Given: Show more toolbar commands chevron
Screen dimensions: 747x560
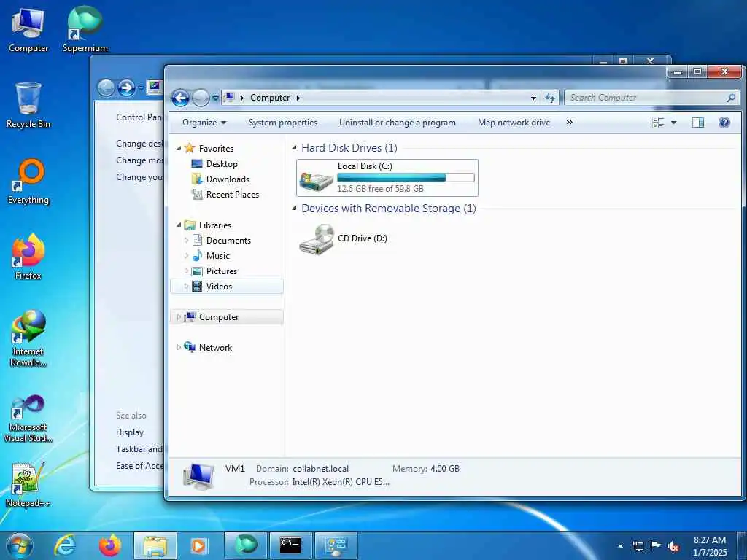Looking at the screenshot, I should click(569, 122).
